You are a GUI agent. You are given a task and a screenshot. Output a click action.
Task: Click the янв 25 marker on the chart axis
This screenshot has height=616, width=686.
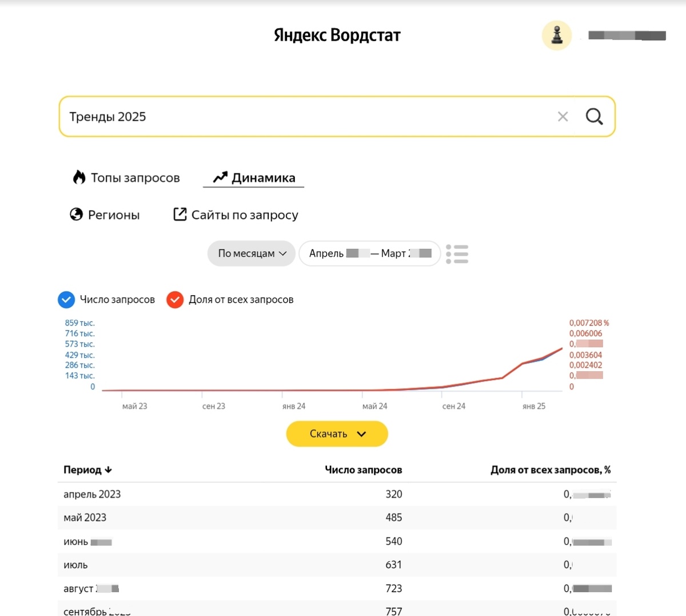(x=534, y=406)
